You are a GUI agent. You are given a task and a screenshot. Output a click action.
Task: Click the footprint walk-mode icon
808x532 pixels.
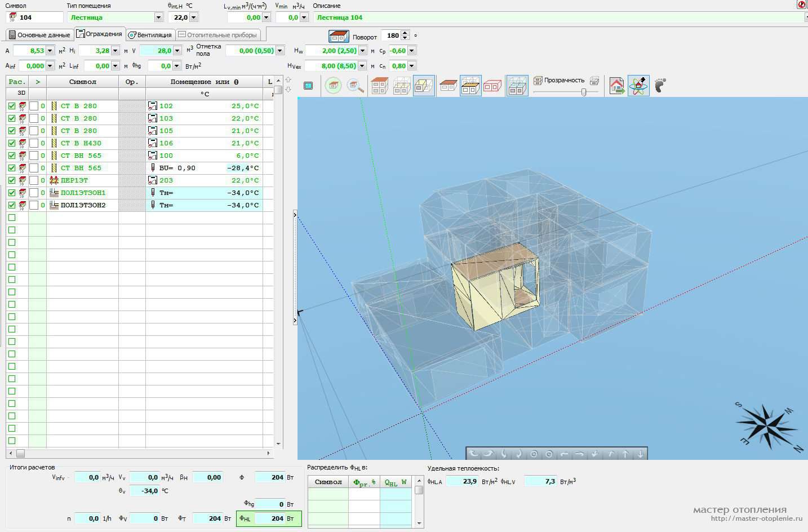coord(660,86)
